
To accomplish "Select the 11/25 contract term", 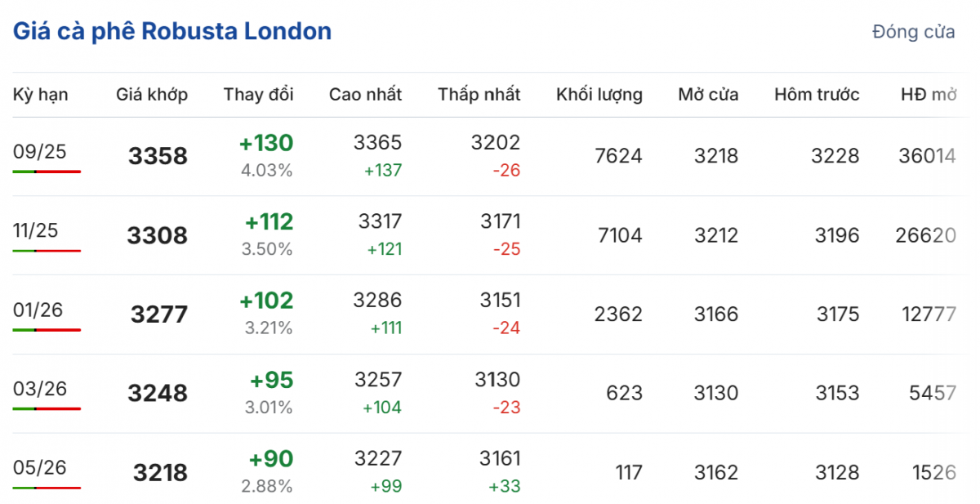I will click(36, 230).
